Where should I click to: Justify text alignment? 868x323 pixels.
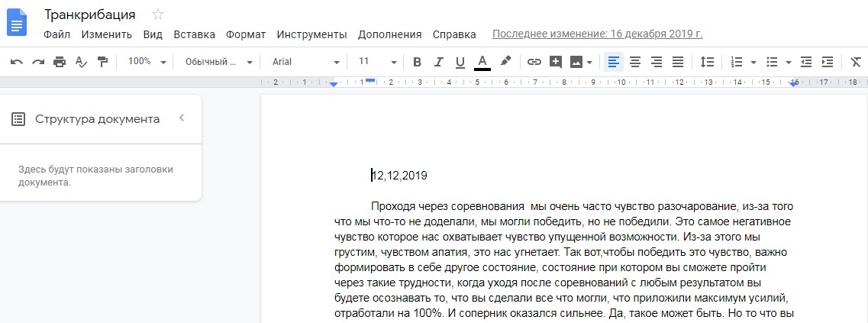click(x=678, y=62)
